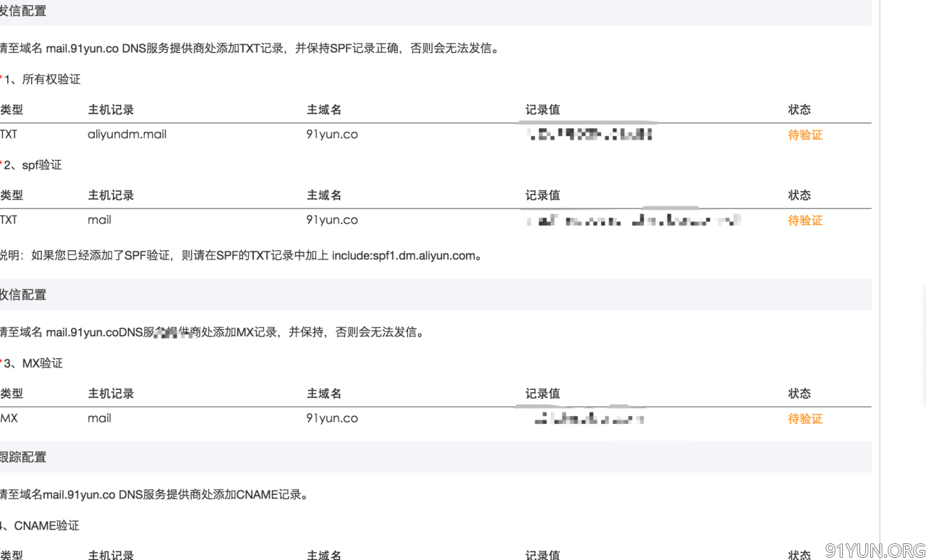Click the blurred record value in the MX row
The height and width of the screenshot is (560, 926).
(x=588, y=418)
